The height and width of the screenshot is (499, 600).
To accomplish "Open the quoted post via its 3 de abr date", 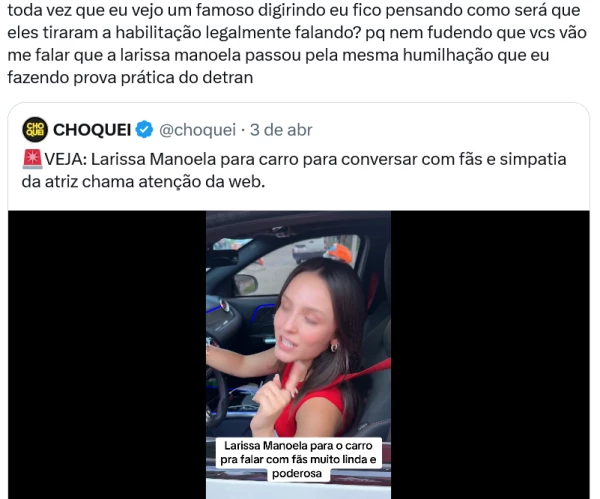I will point(281,130).
